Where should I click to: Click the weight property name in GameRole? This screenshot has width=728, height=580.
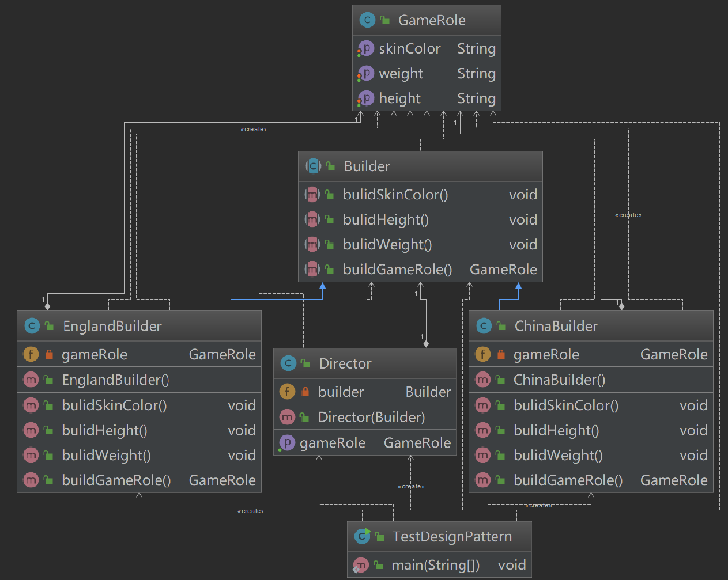point(401,74)
